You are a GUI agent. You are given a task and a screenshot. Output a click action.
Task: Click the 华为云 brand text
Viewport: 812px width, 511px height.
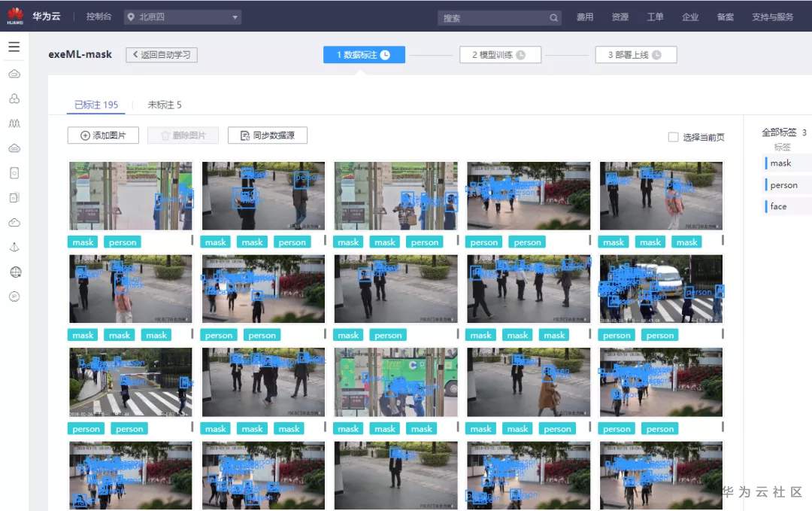pyautogui.click(x=47, y=17)
